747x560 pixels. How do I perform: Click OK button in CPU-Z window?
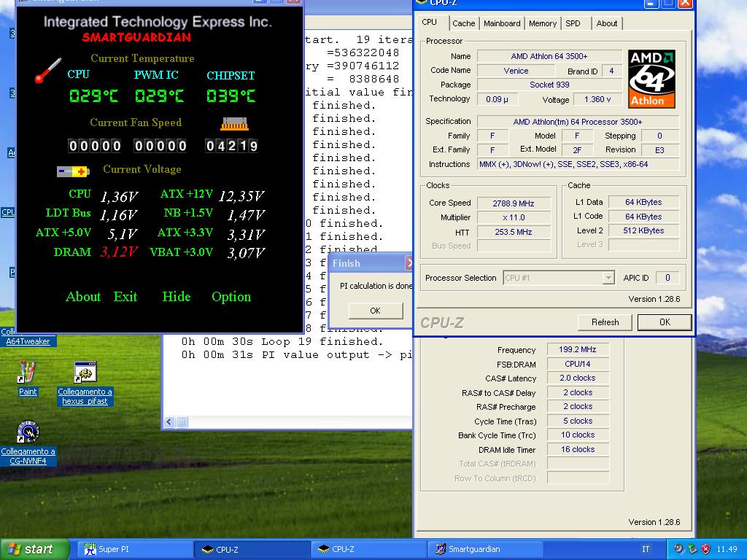click(665, 322)
